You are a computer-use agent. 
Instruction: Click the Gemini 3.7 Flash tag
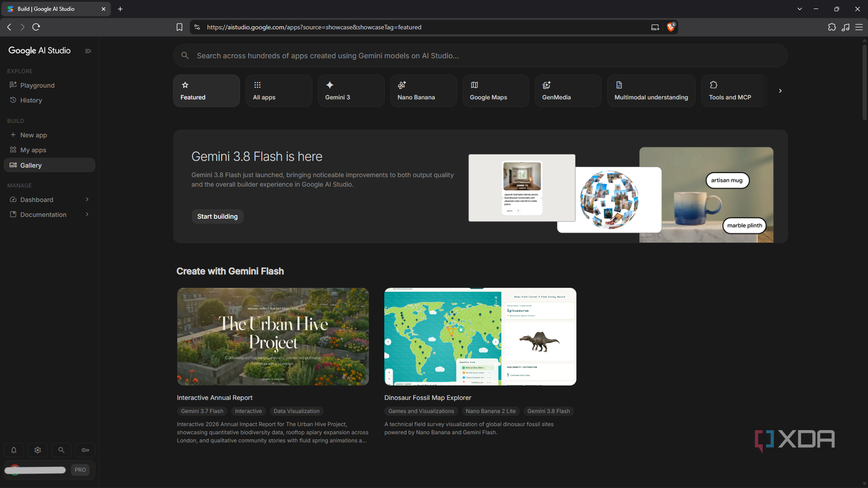(202, 411)
